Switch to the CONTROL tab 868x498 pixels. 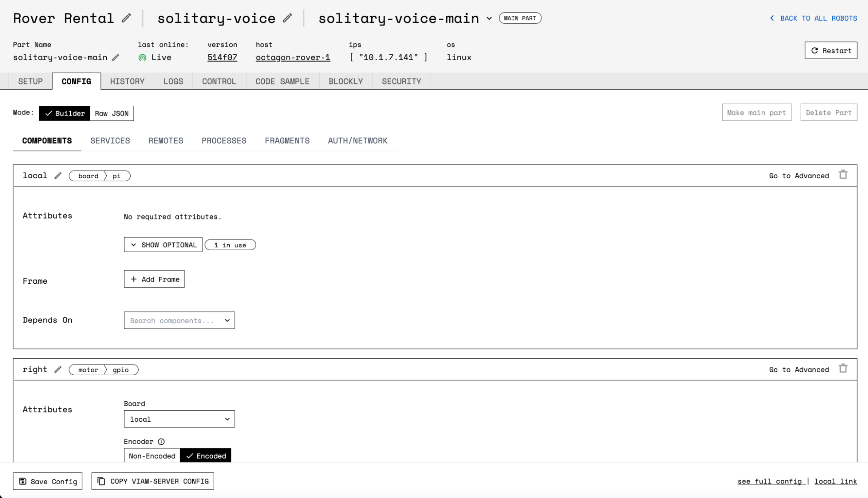(219, 81)
